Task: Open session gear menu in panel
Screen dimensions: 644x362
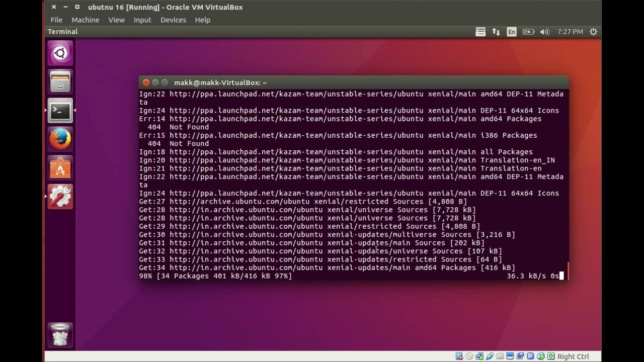Action: click(x=593, y=32)
